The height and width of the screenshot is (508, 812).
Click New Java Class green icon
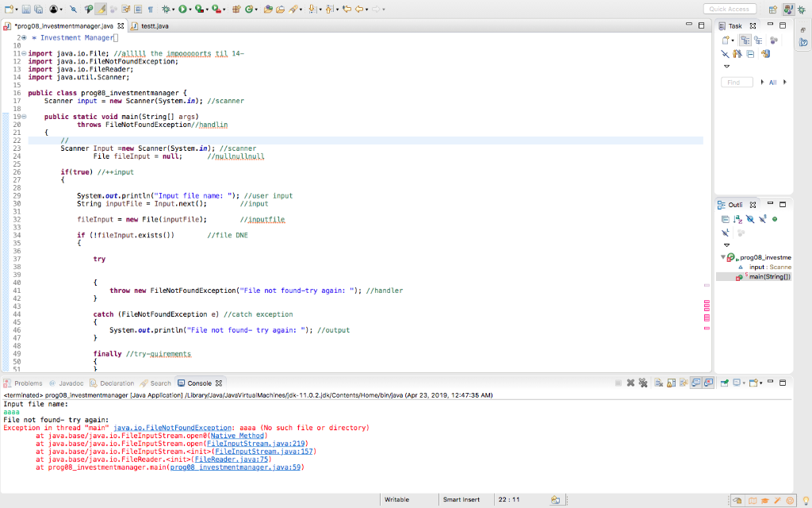tap(248, 10)
